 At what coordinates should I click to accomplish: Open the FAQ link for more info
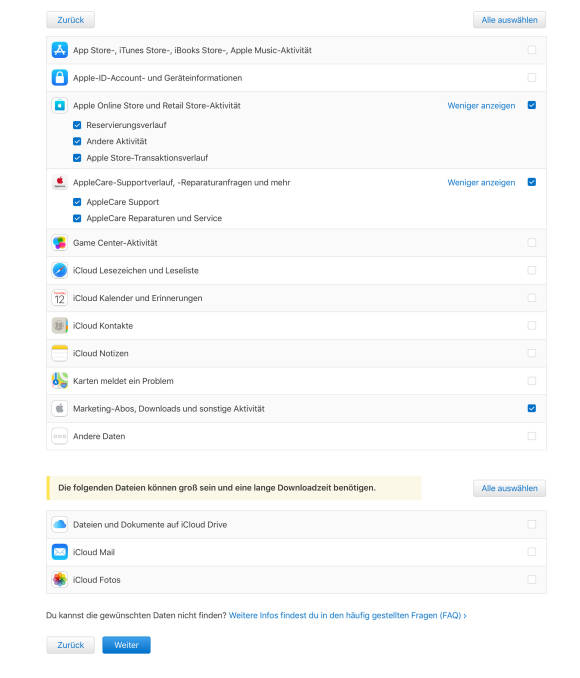pos(347,615)
